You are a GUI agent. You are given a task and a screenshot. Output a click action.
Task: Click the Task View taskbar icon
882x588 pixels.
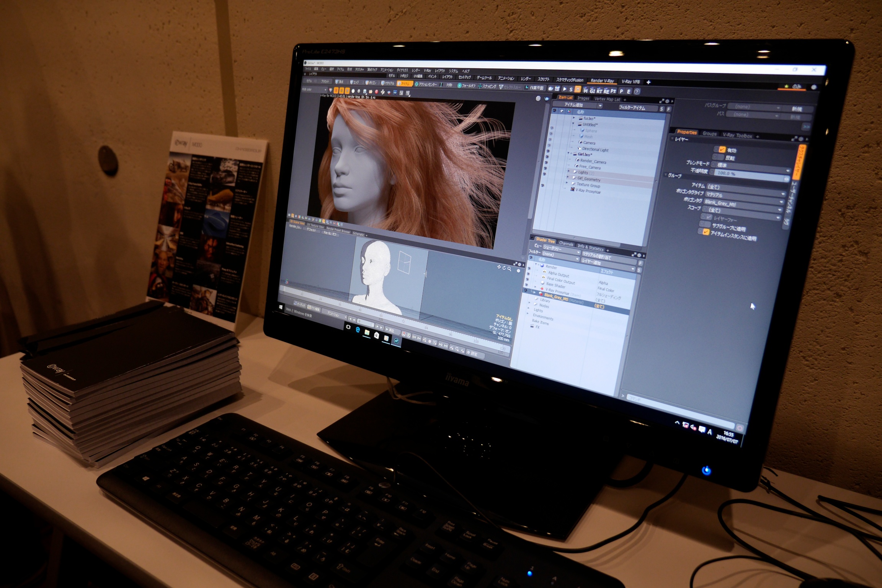(348, 327)
